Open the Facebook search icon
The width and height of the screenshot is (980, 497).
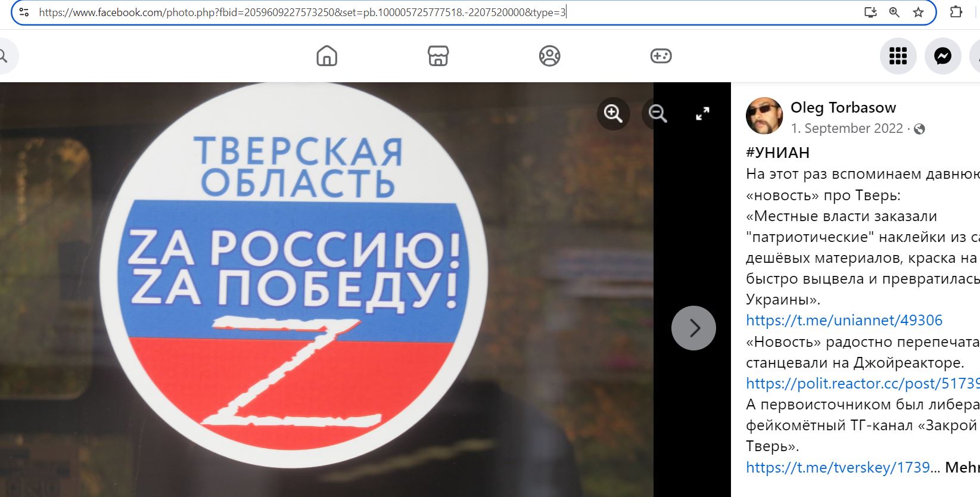click(3, 56)
